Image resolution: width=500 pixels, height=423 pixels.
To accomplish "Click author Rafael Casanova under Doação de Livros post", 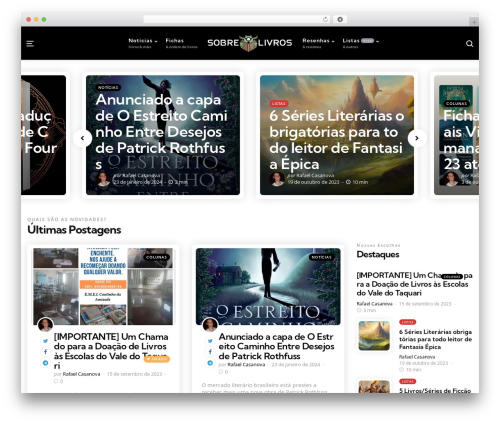I will point(81,374).
